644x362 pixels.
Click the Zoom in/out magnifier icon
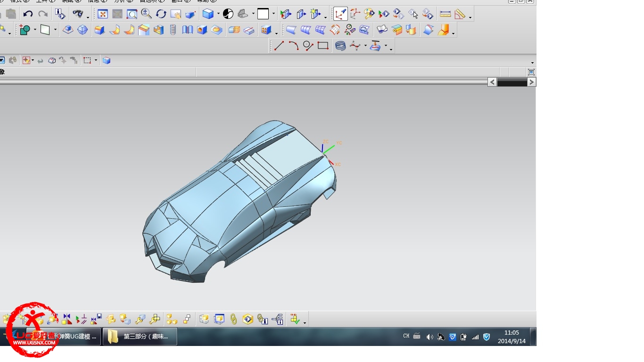146,14
